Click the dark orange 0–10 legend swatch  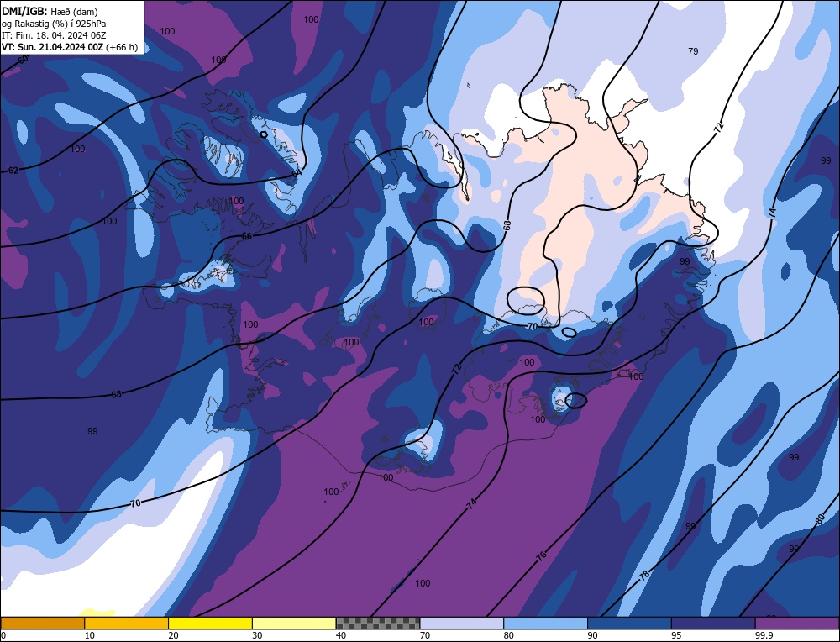pyautogui.click(x=43, y=624)
